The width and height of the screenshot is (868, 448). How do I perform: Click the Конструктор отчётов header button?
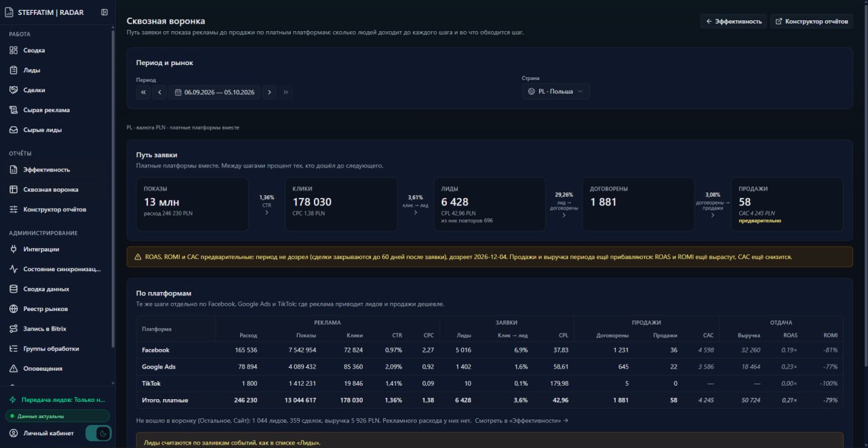pos(811,22)
